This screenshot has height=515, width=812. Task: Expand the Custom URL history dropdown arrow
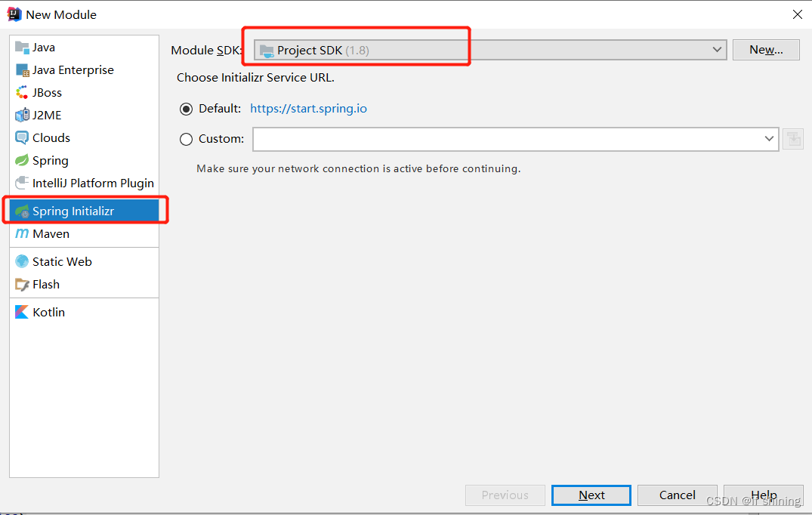(769, 139)
